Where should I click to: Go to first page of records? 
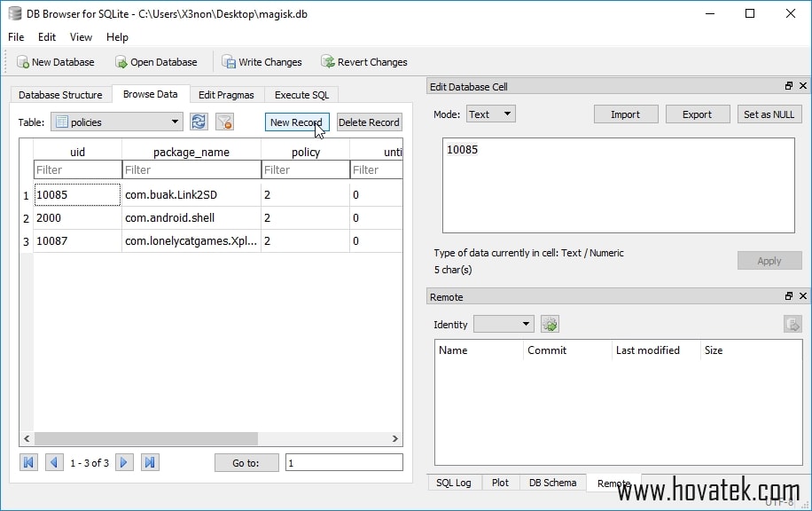[x=28, y=462]
